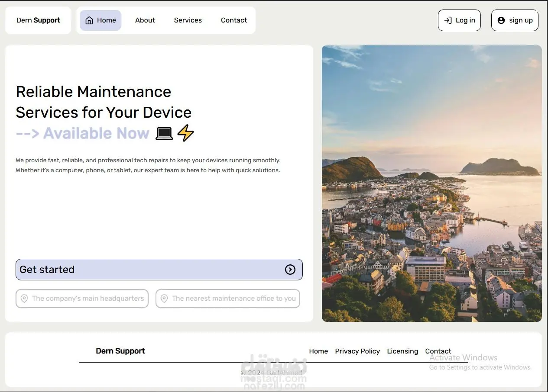Open the Services navigation item

pyautogui.click(x=188, y=20)
